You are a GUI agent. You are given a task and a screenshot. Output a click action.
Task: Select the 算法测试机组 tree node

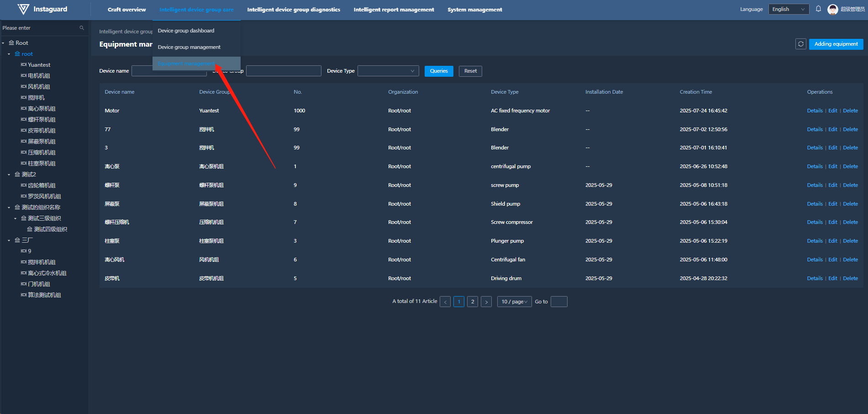pos(44,295)
